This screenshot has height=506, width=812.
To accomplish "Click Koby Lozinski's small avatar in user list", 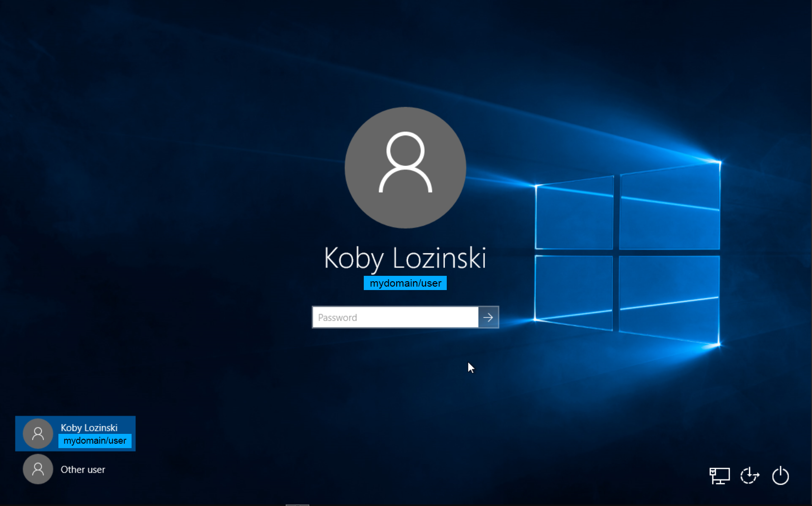I will pos(38,433).
